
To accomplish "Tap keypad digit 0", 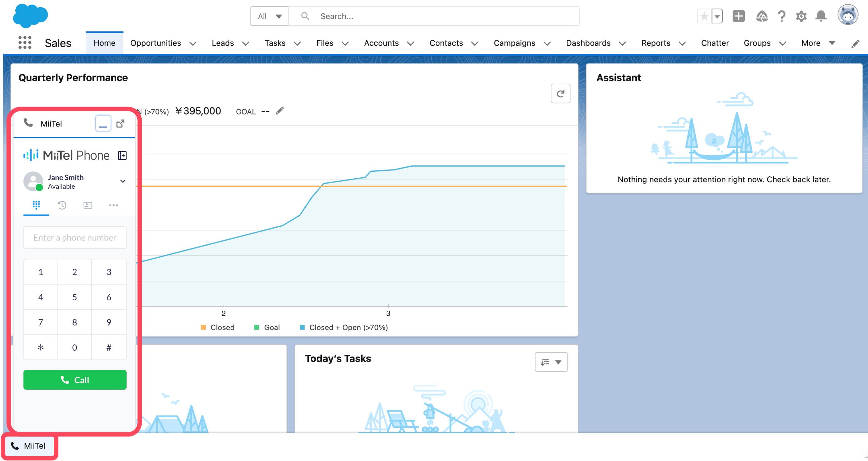I will (x=75, y=347).
